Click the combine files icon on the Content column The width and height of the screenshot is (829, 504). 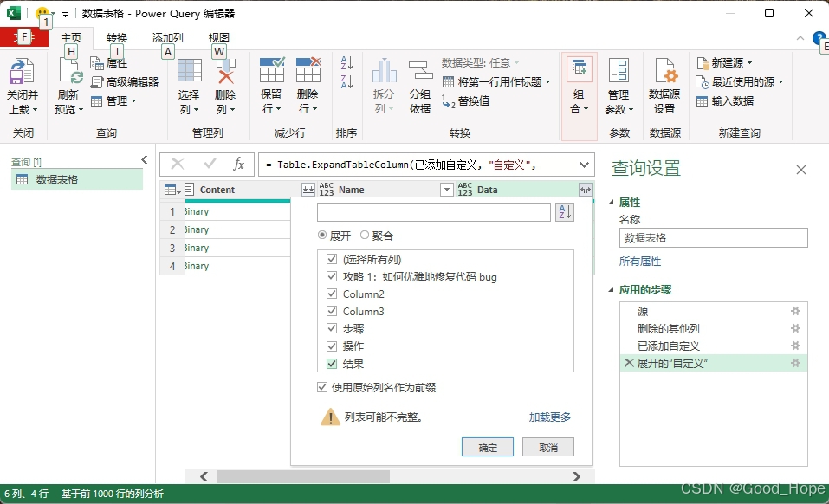point(308,190)
